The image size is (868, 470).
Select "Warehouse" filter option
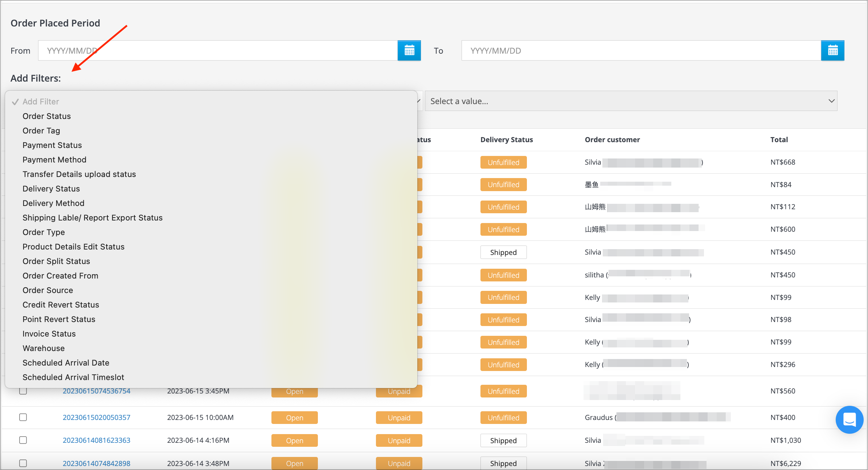pos(44,348)
